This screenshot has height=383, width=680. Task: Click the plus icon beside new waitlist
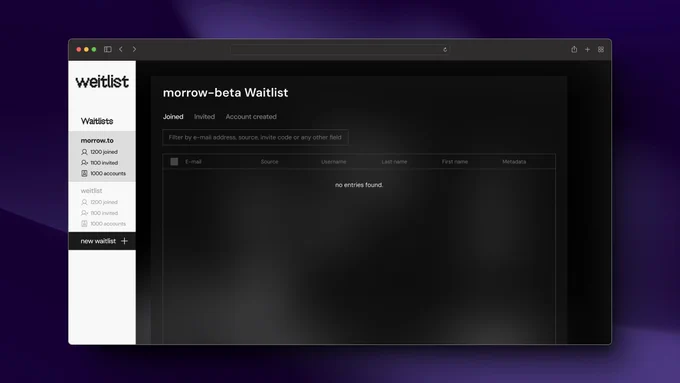[x=124, y=241]
